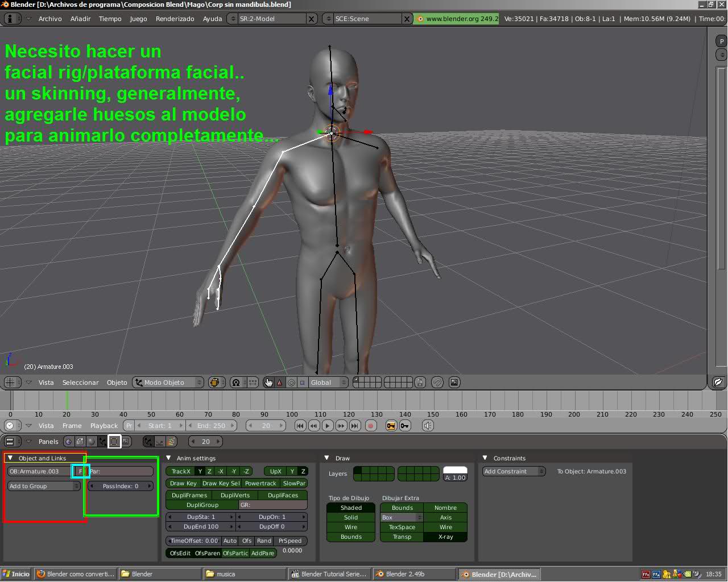Screen dimensions: 728x582
Task: Toggle the TexSpace draw extra option
Action: point(402,527)
